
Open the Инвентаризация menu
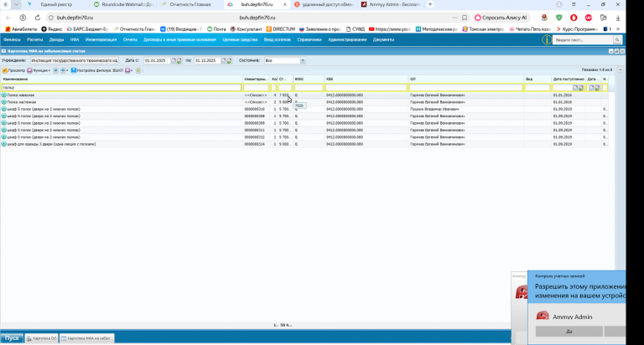[101, 40]
